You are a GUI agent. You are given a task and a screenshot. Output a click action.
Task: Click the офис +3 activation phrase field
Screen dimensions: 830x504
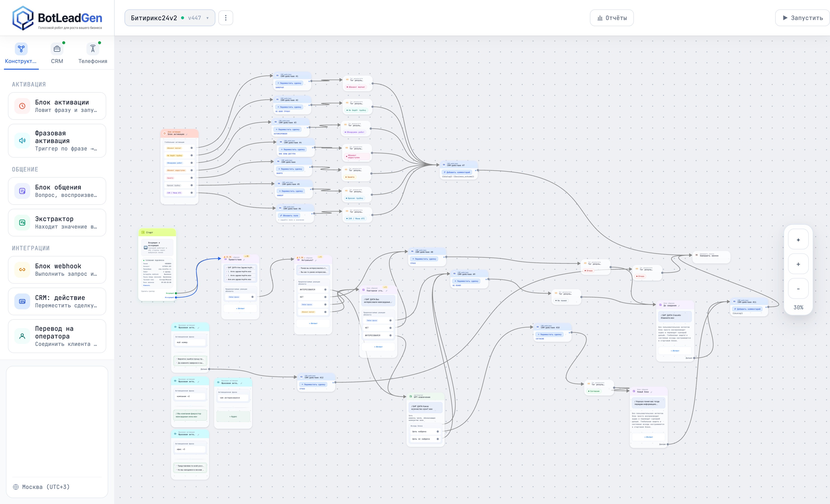point(190,449)
